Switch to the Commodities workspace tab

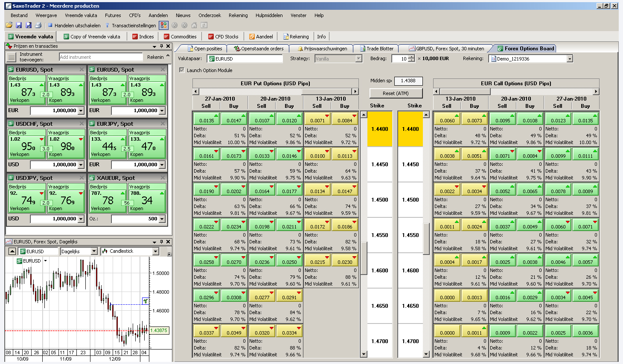(x=180, y=37)
